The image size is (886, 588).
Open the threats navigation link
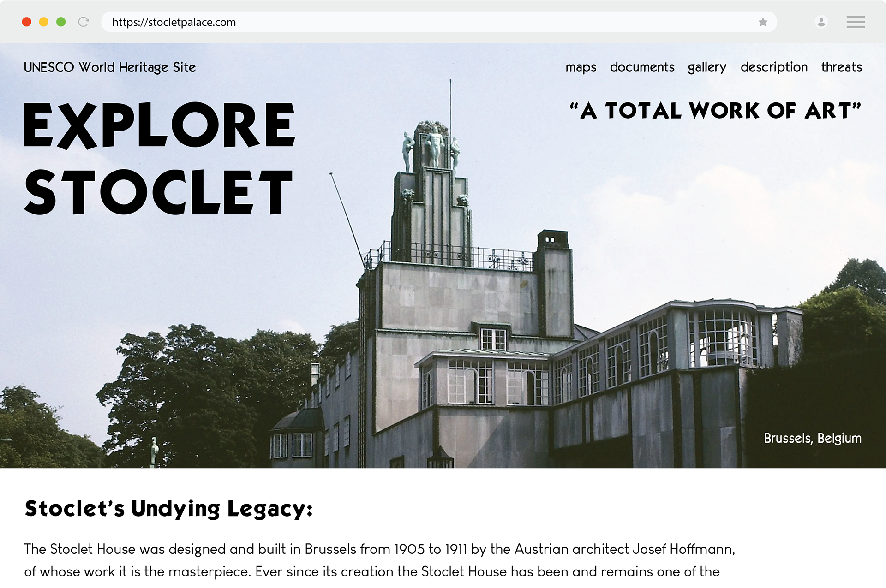pos(841,67)
